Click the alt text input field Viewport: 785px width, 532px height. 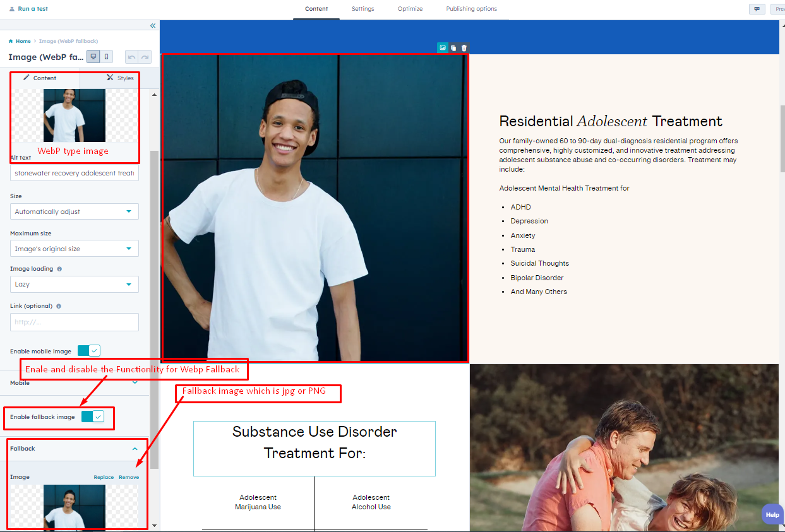point(74,172)
